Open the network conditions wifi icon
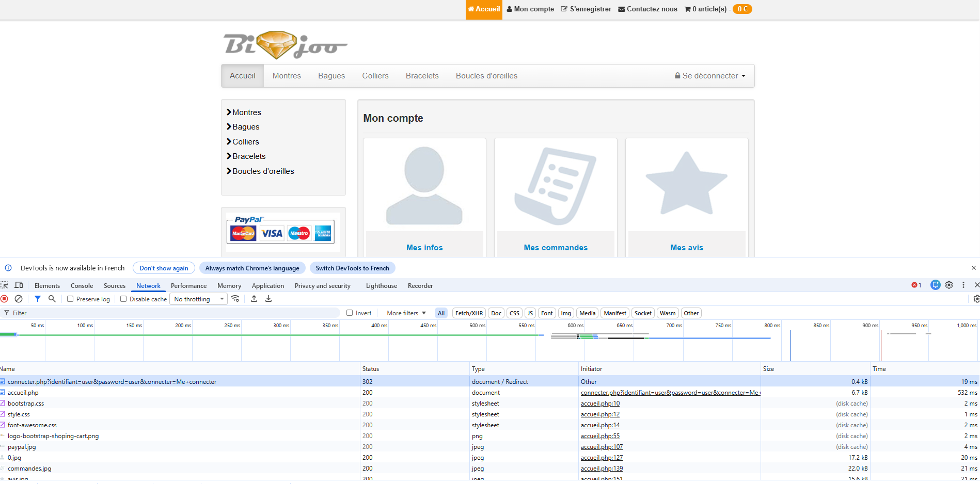Viewport: 980px width, 484px height. [x=235, y=299]
